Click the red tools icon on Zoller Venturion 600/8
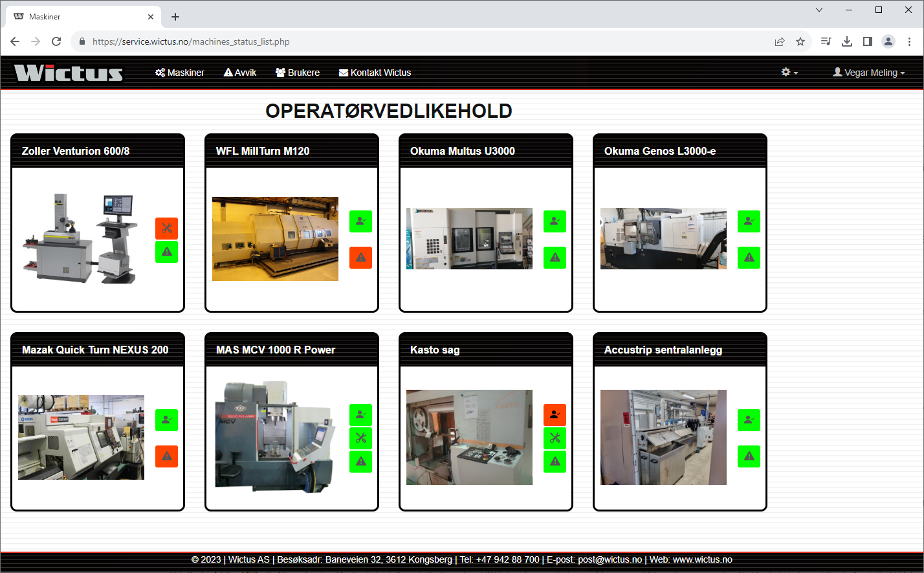 167,229
